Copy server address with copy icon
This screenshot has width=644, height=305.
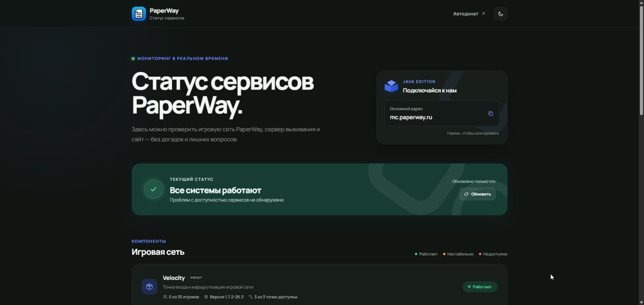[x=491, y=114]
